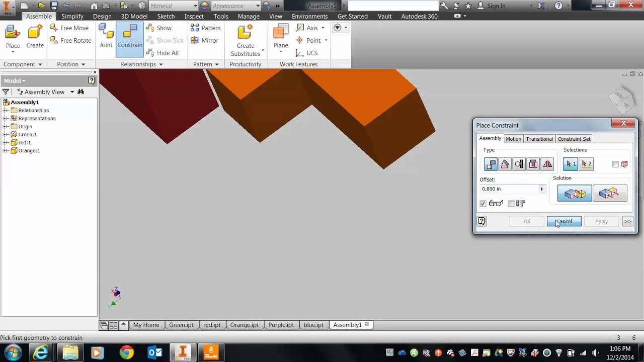Choose the Flush solution option

tap(610, 193)
